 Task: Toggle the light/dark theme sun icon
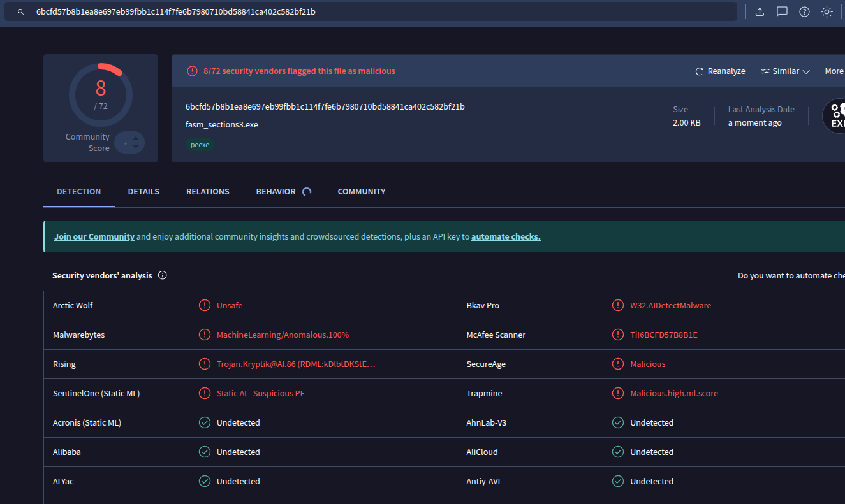point(827,11)
